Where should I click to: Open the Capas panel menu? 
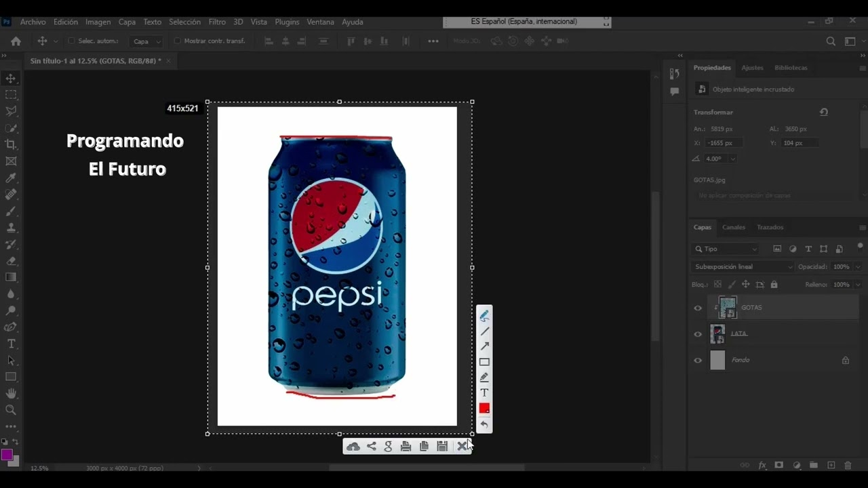tap(863, 228)
